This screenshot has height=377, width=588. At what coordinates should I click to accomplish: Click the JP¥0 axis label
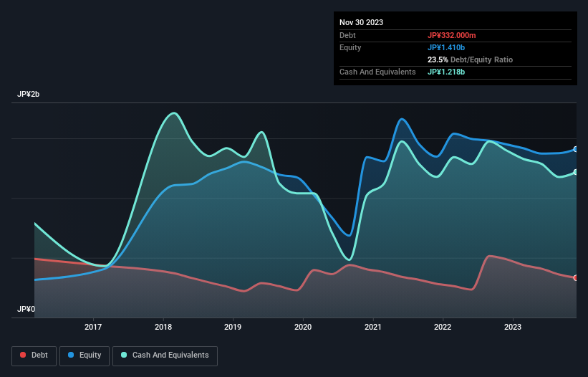pos(26,309)
